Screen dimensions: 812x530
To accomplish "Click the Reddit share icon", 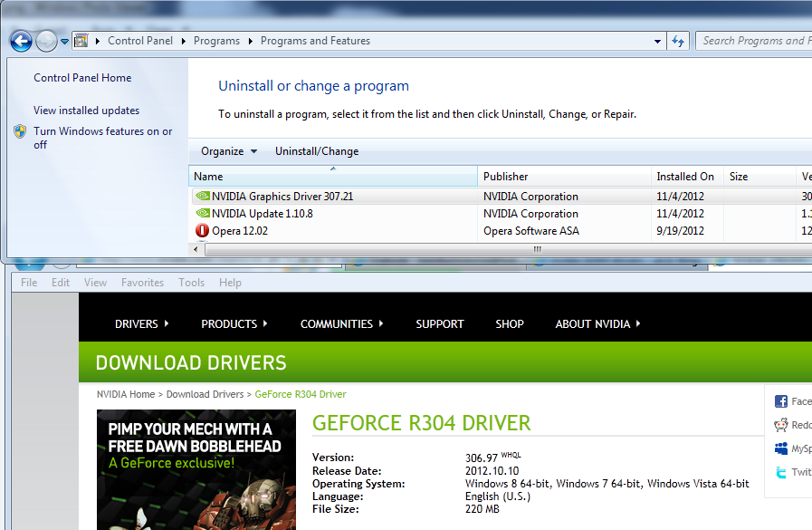I will click(781, 425).
